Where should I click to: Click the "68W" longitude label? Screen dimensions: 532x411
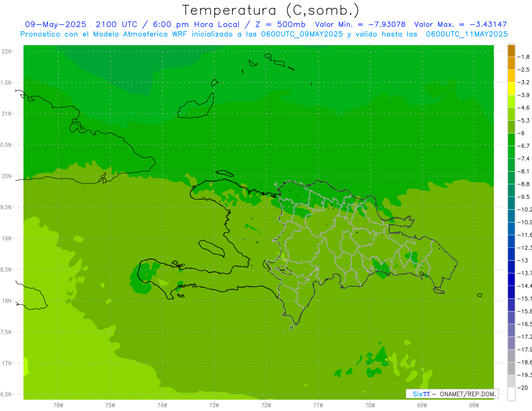(474, 405)
